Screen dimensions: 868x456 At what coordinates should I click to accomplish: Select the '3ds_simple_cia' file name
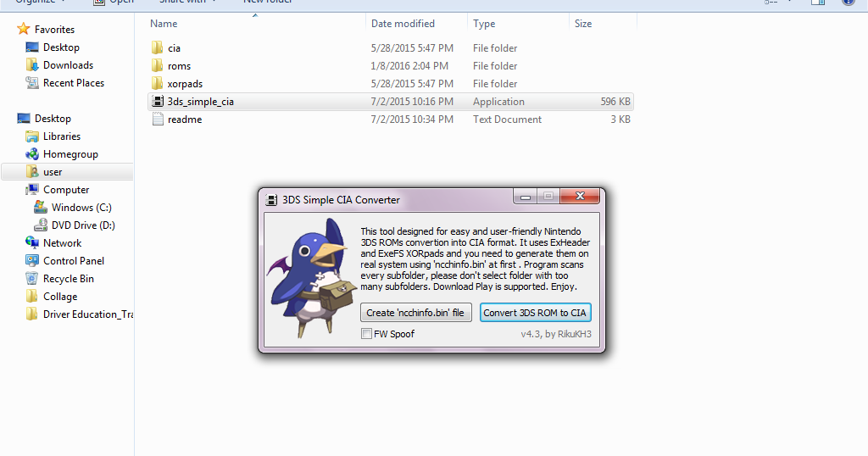[200, 101]
